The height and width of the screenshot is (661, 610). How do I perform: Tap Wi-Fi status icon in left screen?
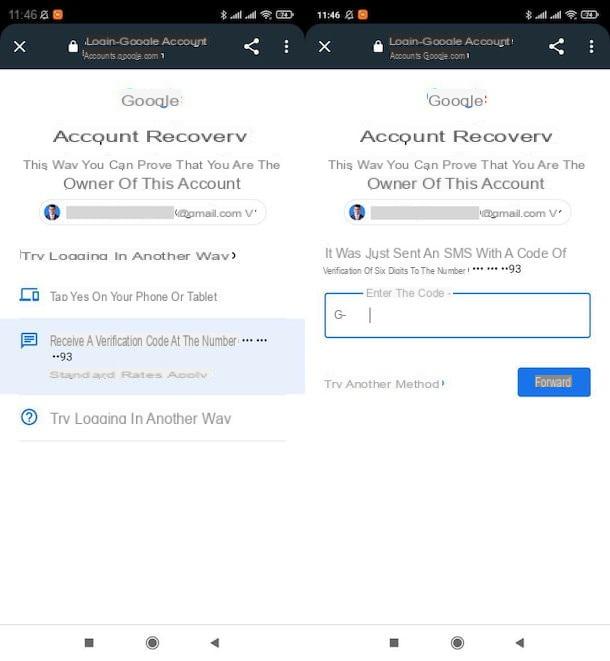(266, 15)
